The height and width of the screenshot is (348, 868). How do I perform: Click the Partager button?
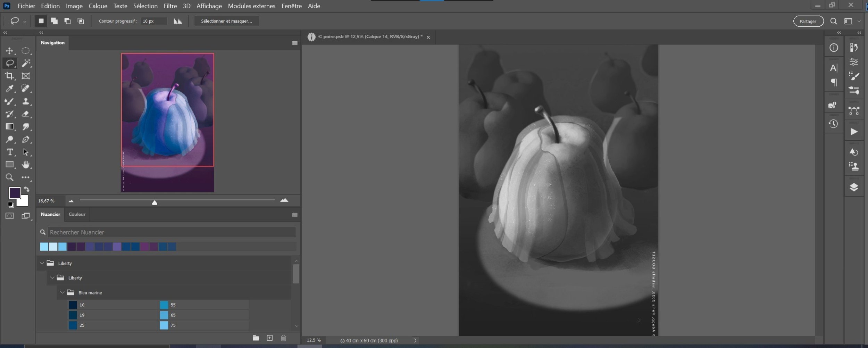click(x=808, y=21)
